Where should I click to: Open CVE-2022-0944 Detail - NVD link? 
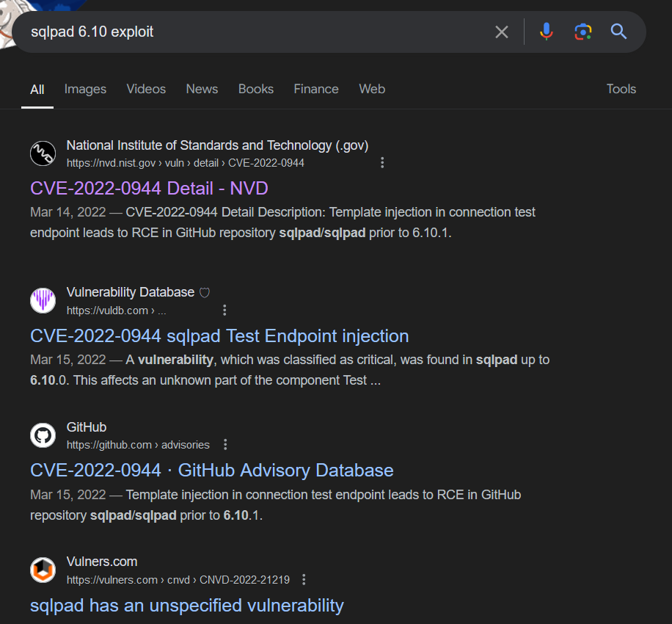point(149,188)
